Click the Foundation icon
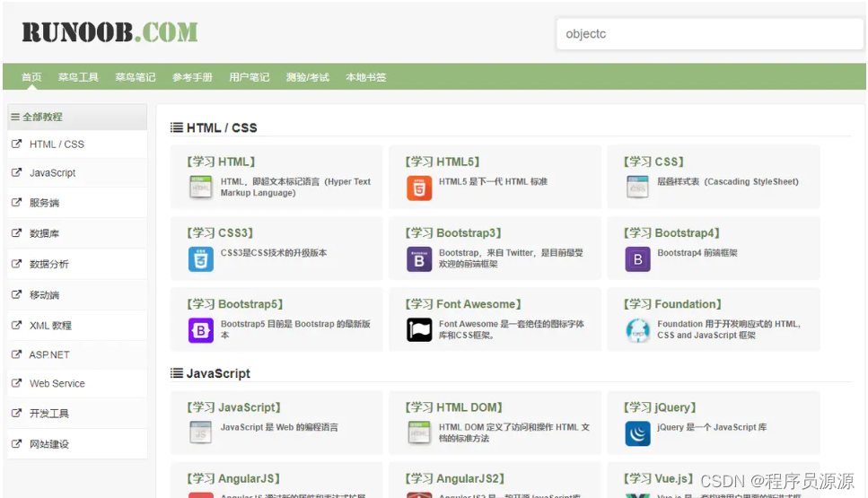868x498 pixels. (x=637, y=330)
